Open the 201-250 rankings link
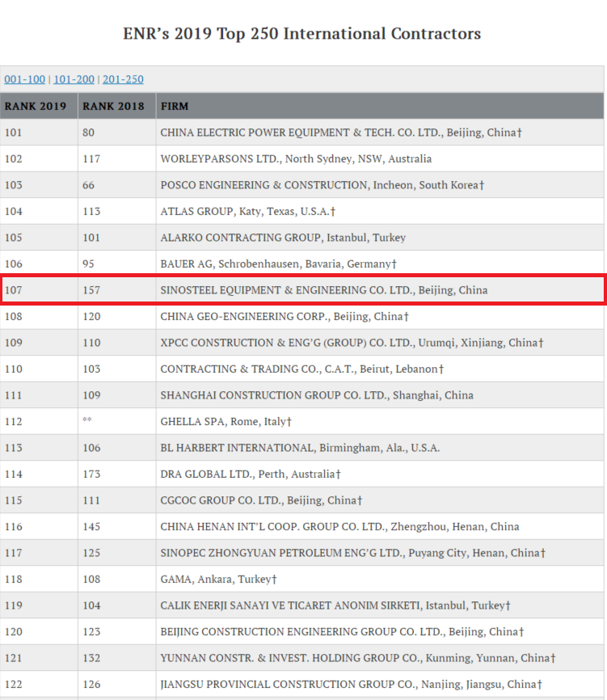The width and height of the screenshot is (607, 700). click(123, 79)
